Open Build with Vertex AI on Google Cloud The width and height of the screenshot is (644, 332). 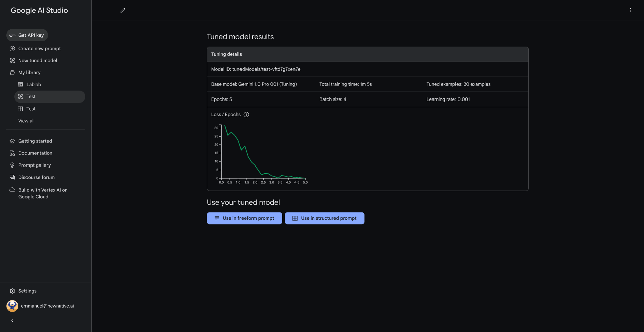click(43, 193)
